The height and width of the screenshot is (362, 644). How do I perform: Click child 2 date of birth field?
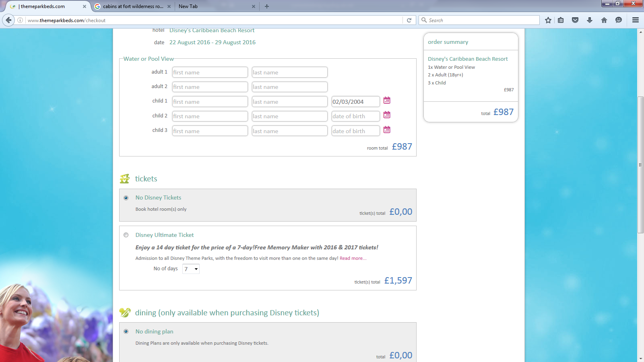click(355, 116)
